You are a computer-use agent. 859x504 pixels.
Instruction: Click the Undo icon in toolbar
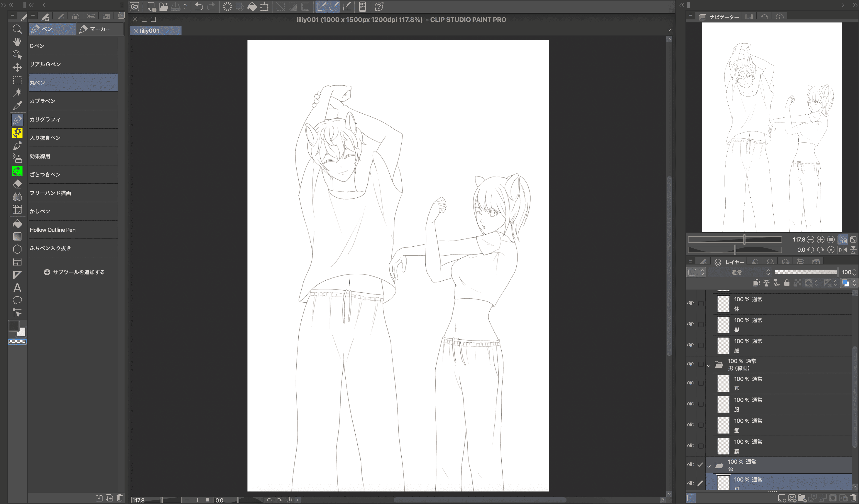(199, 6)
